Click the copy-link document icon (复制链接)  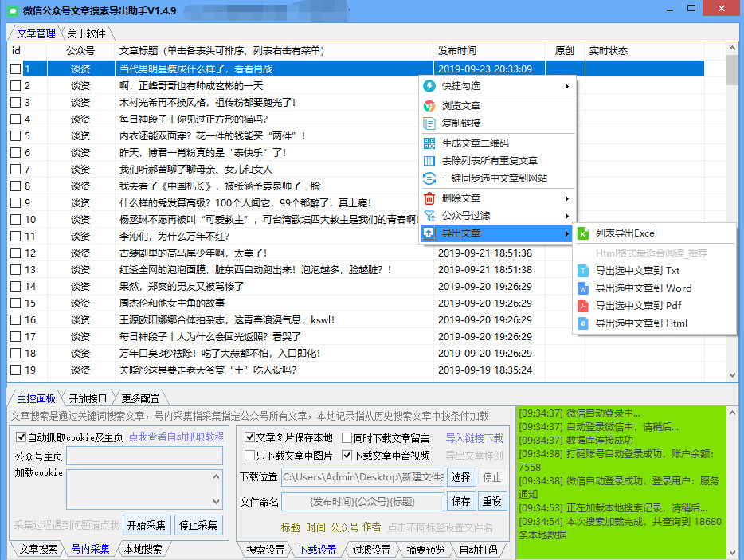429,123
